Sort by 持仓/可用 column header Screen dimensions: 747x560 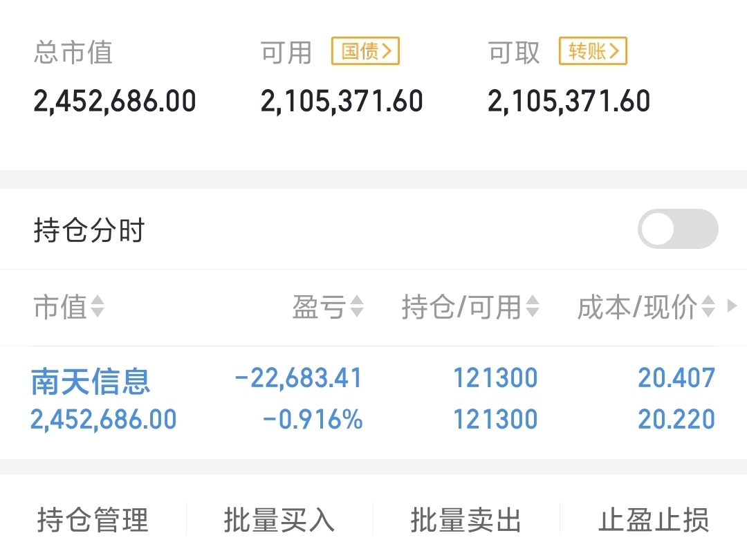[x=471, y=306]
